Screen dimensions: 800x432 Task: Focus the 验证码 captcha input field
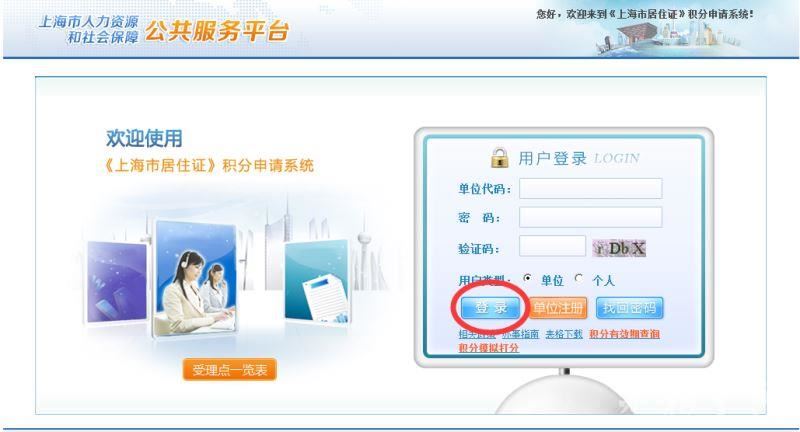552,246
